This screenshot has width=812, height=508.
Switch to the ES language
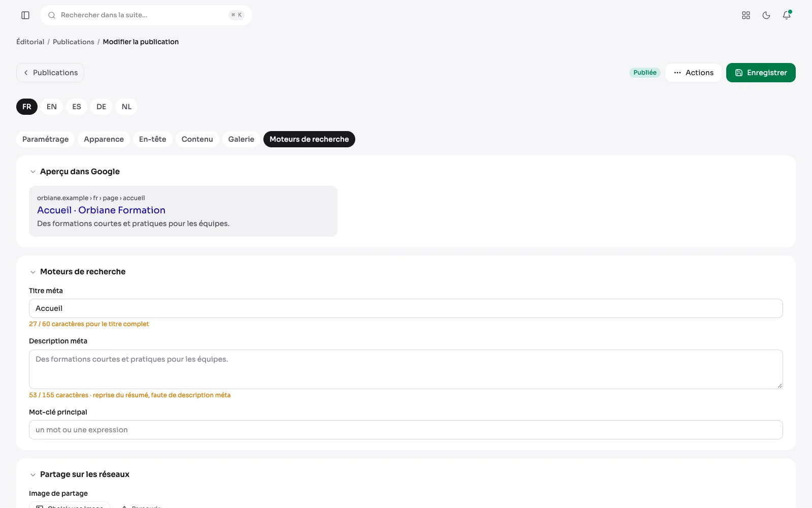click(77, 107)
